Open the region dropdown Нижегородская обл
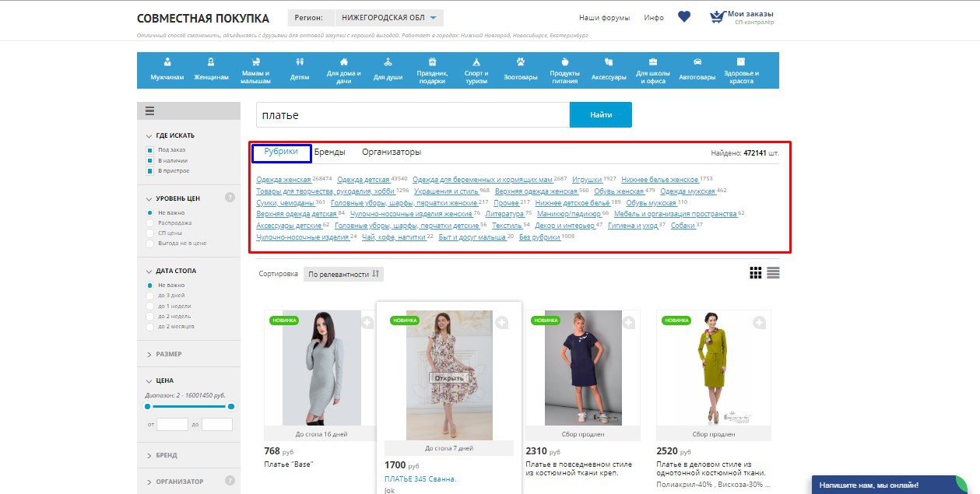The height and width of the screenshot is (494, 980). [x=389, y=18]
